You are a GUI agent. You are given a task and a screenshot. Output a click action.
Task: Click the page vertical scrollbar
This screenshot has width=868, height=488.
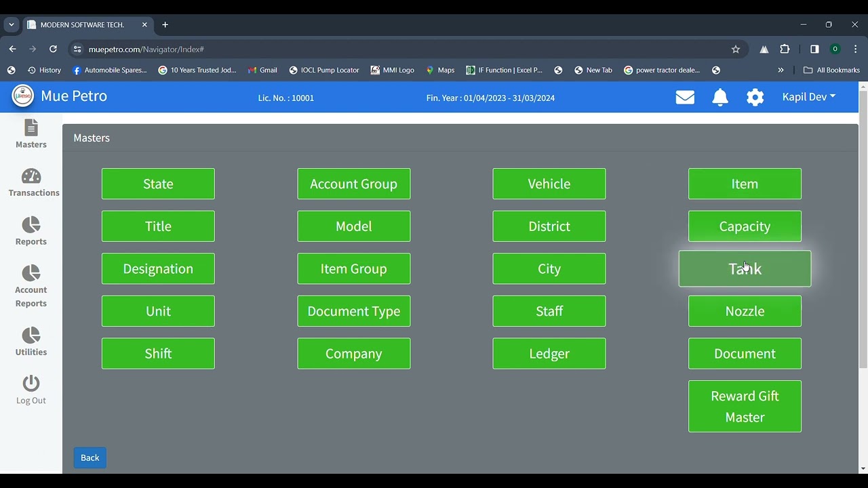[863, 230]
